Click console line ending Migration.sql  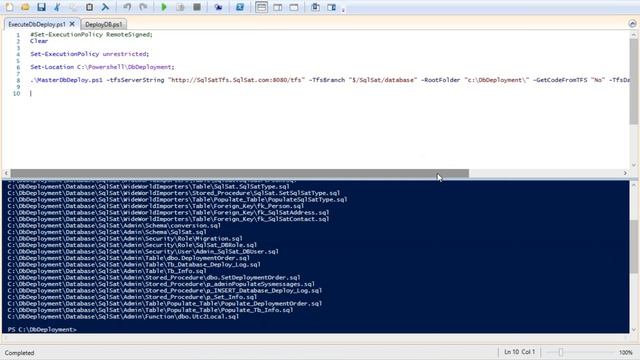coord(125,238)
